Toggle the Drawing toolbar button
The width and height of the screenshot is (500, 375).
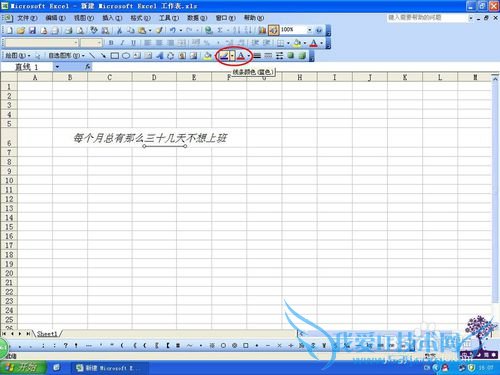pos(273,30)
